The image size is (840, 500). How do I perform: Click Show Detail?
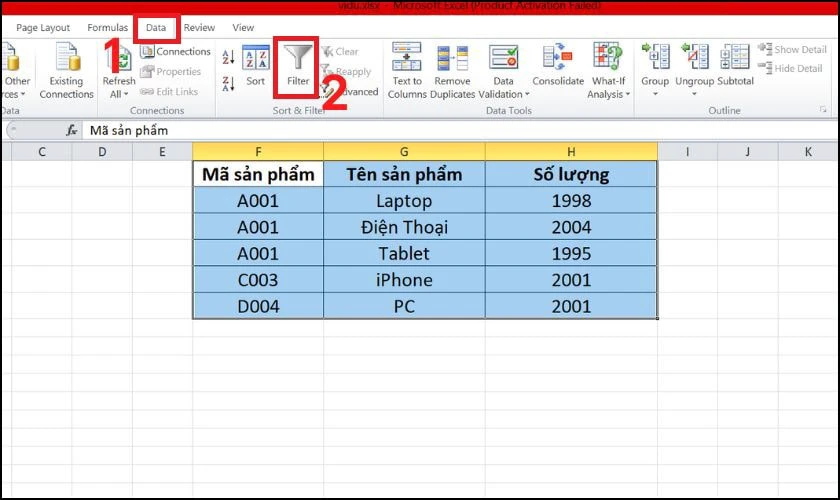pyautogui.click(x=792, y=49)
